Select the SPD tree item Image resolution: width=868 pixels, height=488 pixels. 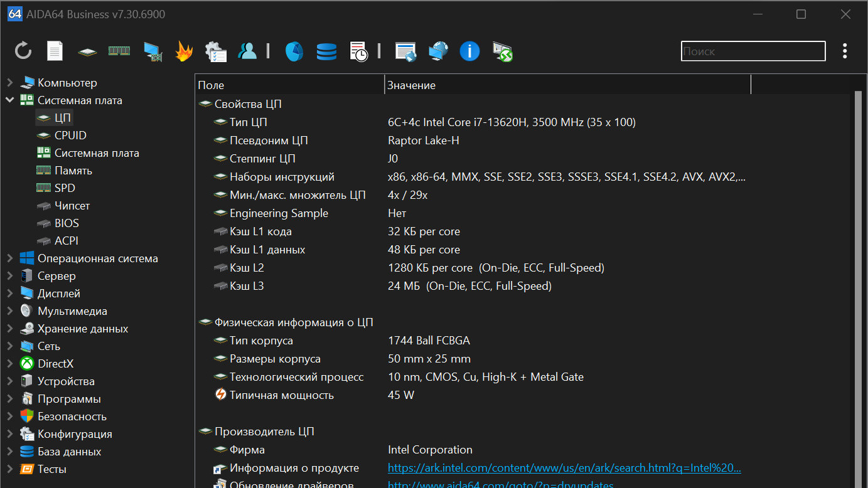(65, 188)
